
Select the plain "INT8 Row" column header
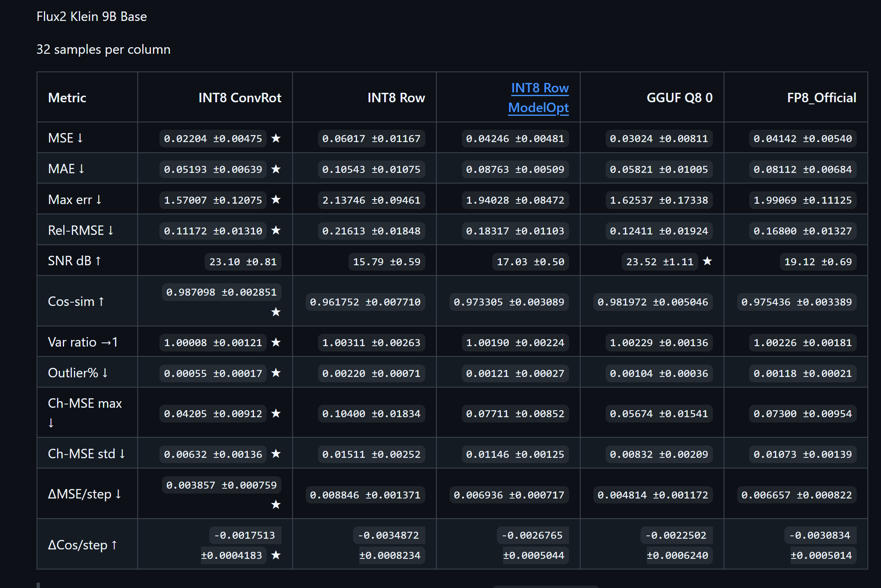396,98
